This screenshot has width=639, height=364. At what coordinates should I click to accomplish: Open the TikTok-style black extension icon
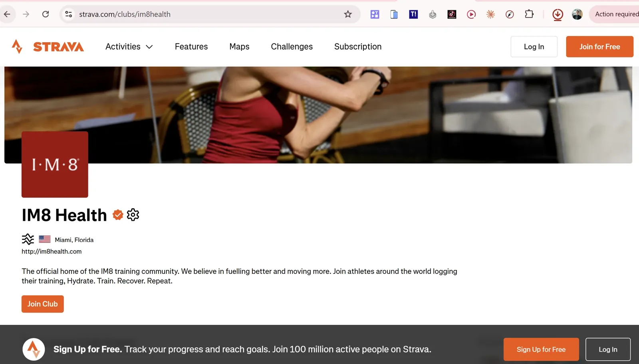point(452,14)
